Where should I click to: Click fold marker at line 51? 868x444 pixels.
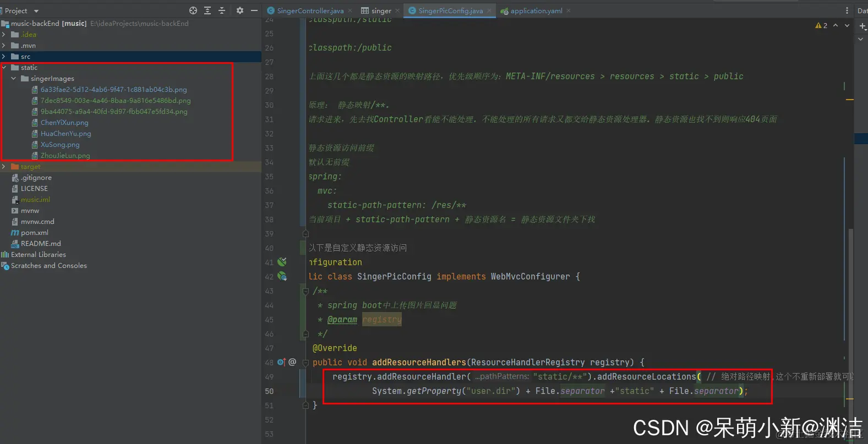[305, 405]
